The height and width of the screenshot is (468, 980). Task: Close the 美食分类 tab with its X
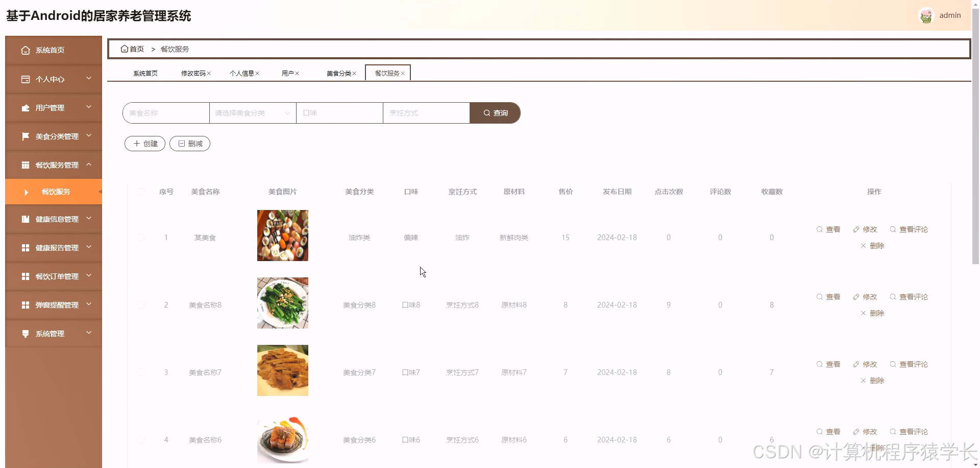[x=354, y=74]
